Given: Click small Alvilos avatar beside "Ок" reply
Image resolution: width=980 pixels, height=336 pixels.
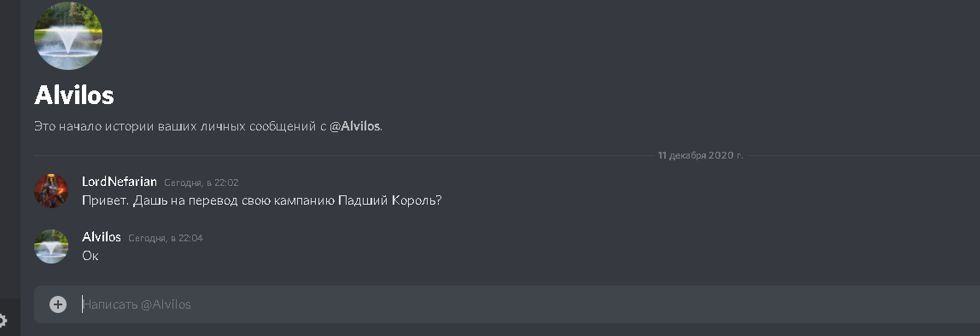Looking at the screenshot, I should (51, 246).
